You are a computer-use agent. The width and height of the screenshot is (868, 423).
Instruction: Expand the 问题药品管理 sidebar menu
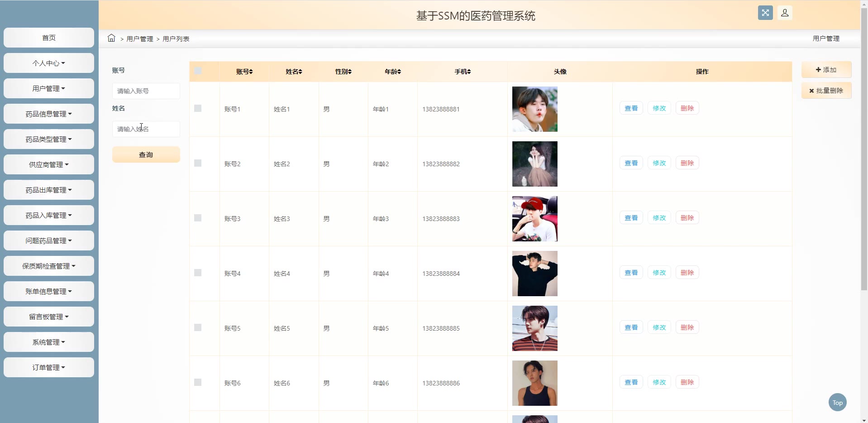point(49,240)
